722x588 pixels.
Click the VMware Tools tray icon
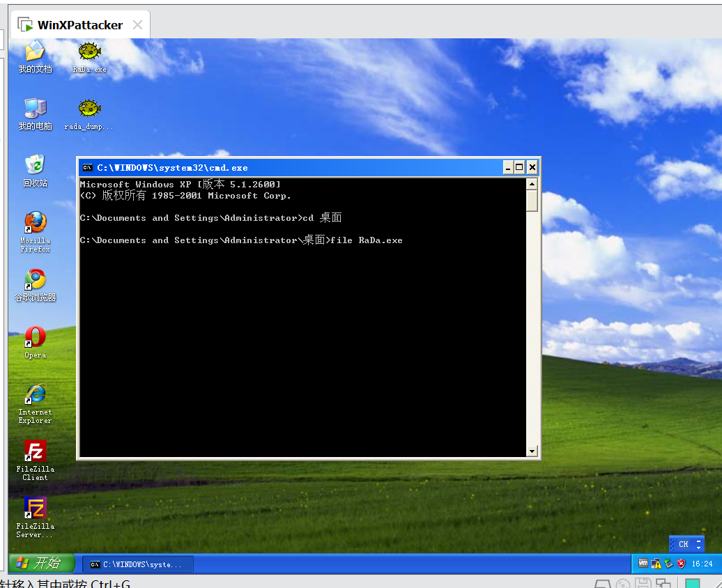[x=643, y=563]
